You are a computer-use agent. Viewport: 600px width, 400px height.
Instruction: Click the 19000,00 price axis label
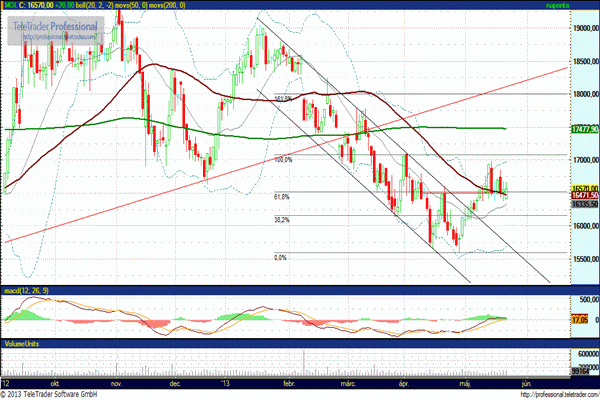tap(586, 28)
